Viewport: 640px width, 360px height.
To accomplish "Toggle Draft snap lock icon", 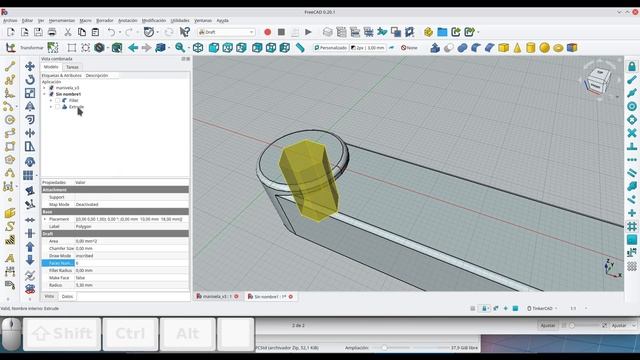I will point(632,66).
